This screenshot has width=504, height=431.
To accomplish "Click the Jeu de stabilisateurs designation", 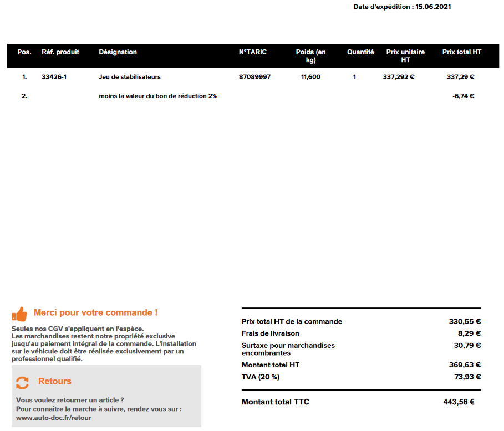I will pos(130,77).
